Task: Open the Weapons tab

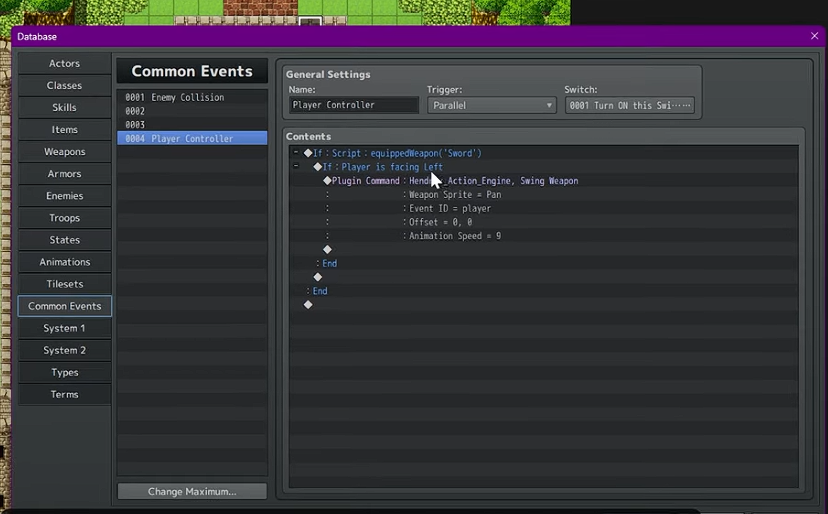Action: pyautogui.click(x=65, y=152)
